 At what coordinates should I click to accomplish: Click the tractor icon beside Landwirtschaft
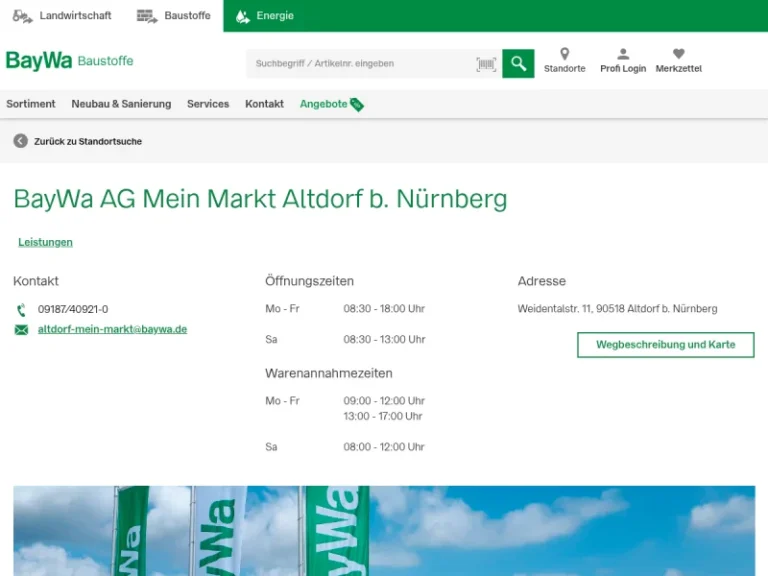tap(23, 16)
